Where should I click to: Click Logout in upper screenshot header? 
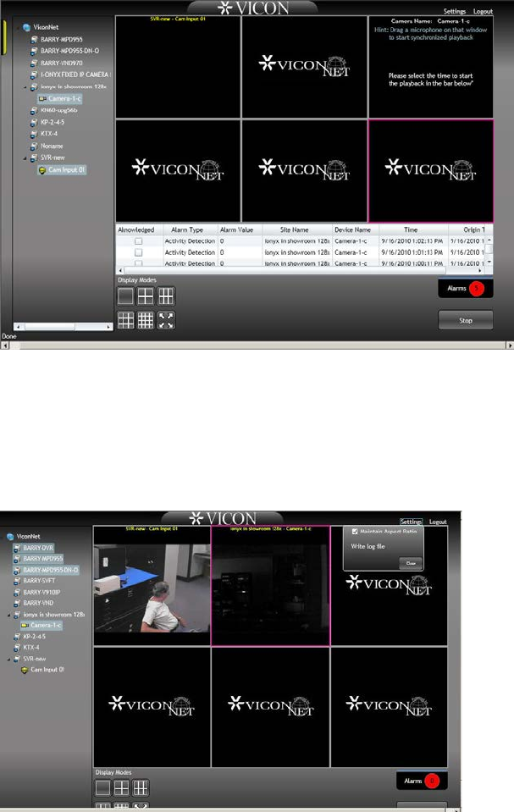(483, 11)
